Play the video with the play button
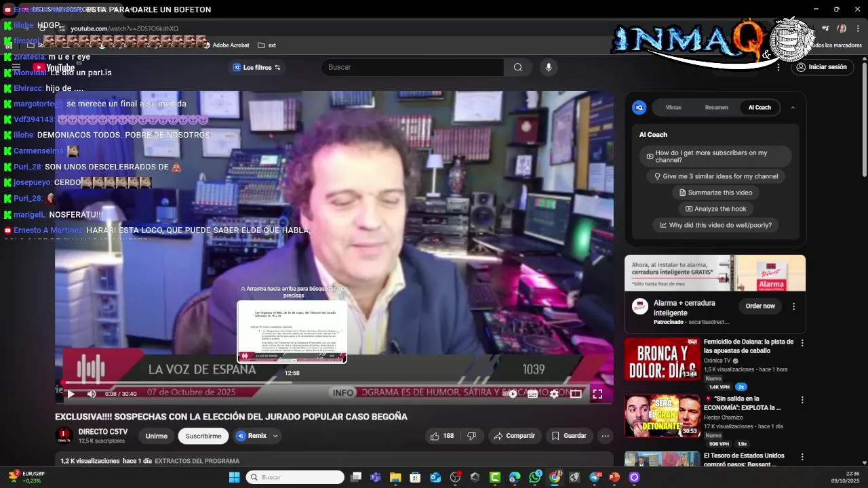This screenshot has height=488, width=868. pyautogui.click(x=71, y=394)
